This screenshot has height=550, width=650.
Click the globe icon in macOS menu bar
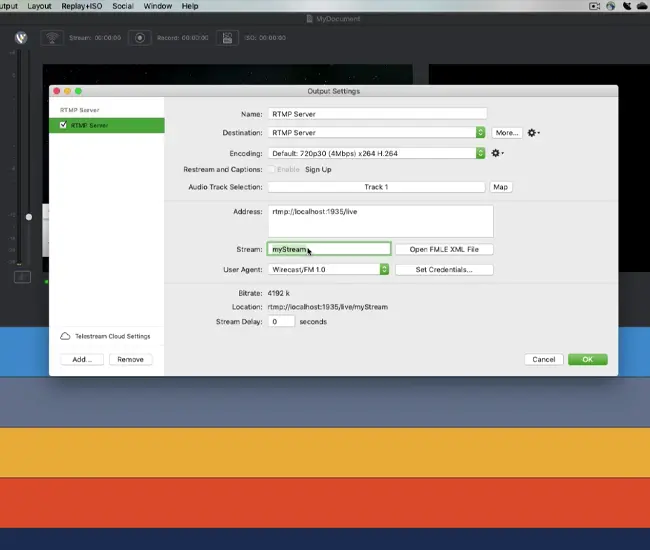(611, 6)
